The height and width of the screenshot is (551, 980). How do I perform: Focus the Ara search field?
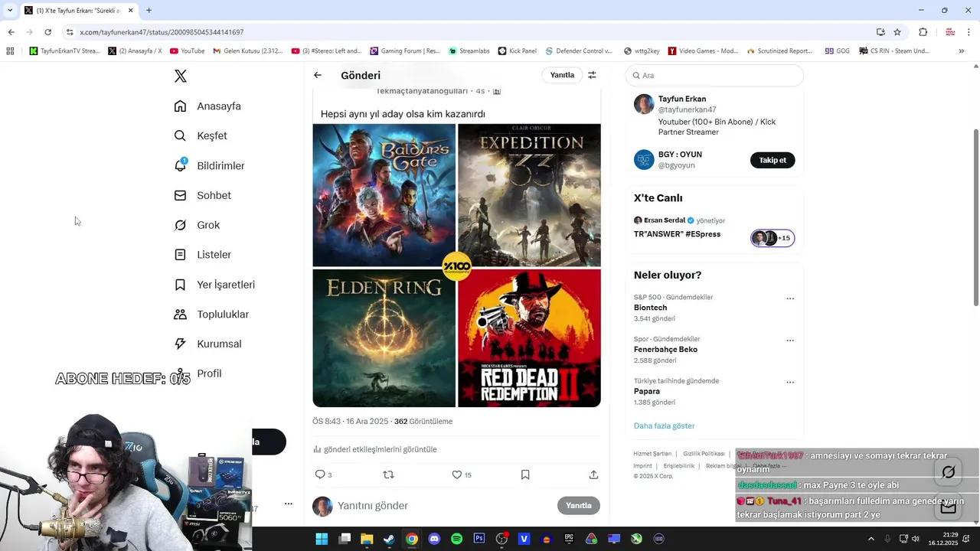click(x=714, y=75)
